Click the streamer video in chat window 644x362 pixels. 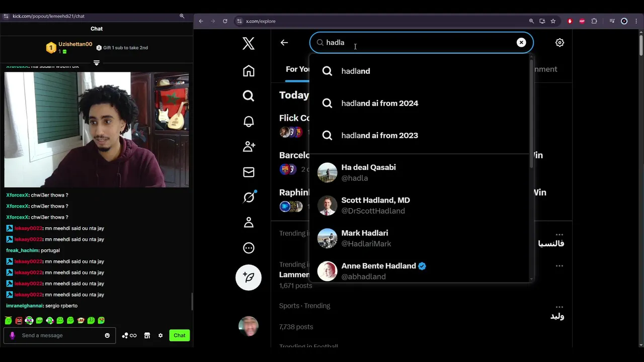pyautogui.click(x=97, y=130)
